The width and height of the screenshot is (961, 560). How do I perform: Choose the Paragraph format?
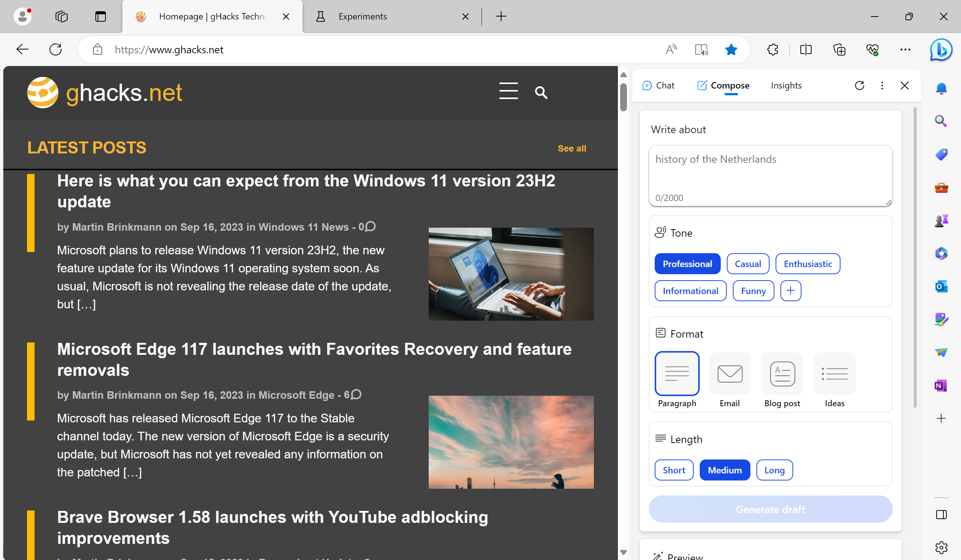[x=677, y=380]
